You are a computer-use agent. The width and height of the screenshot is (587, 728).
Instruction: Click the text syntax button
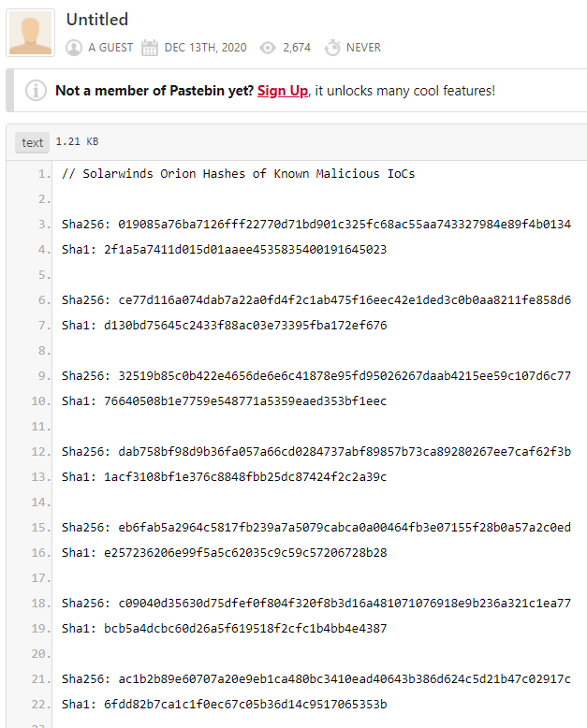tap(32, 142)
